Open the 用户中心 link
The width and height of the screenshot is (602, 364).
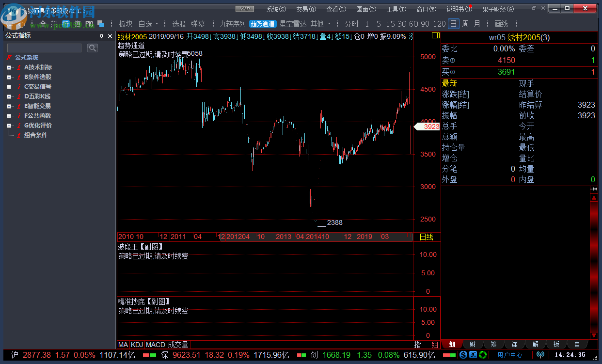[510, 355]
